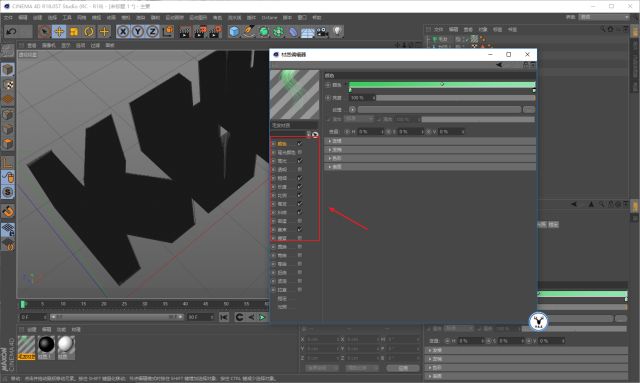Click the go to start button
Screen dimensions: 640x383
click(x=224, y=317)
